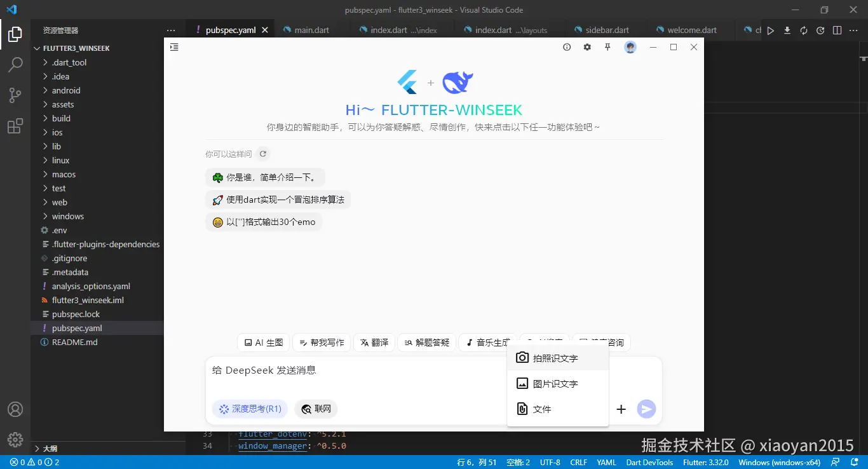The height and width of the screenshot is (469, 868).
Task: Switch to the sidebar.dart tab
Action: [x=607, y=30]
